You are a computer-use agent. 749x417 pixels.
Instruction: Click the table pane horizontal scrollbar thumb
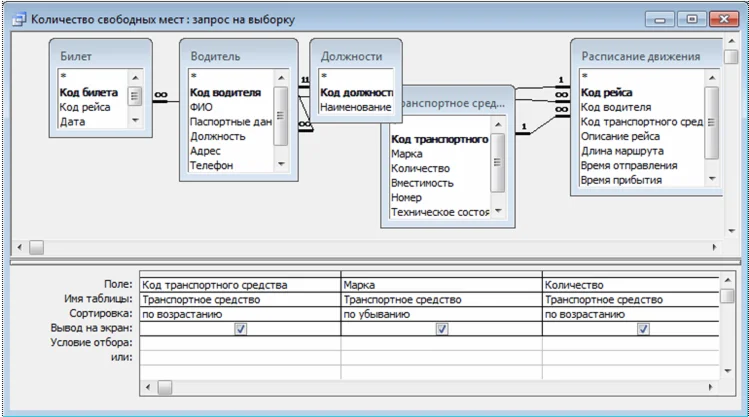(36, 246)
